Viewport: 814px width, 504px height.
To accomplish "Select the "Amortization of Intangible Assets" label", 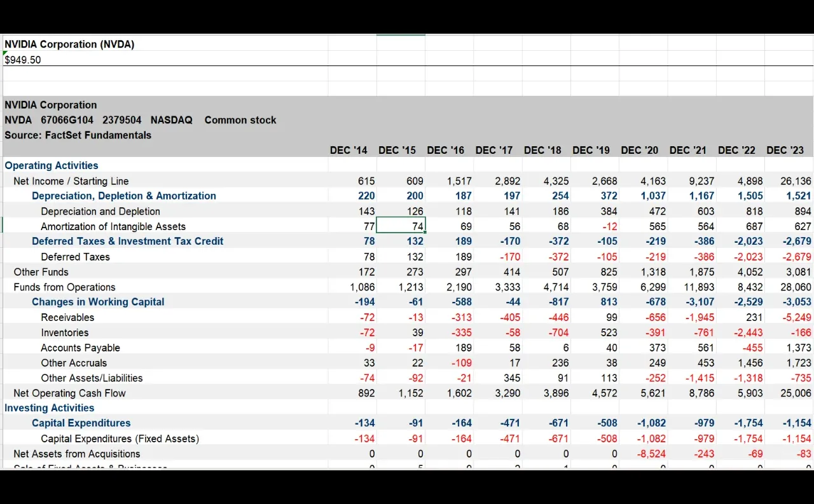I will [x=113, y=226].
